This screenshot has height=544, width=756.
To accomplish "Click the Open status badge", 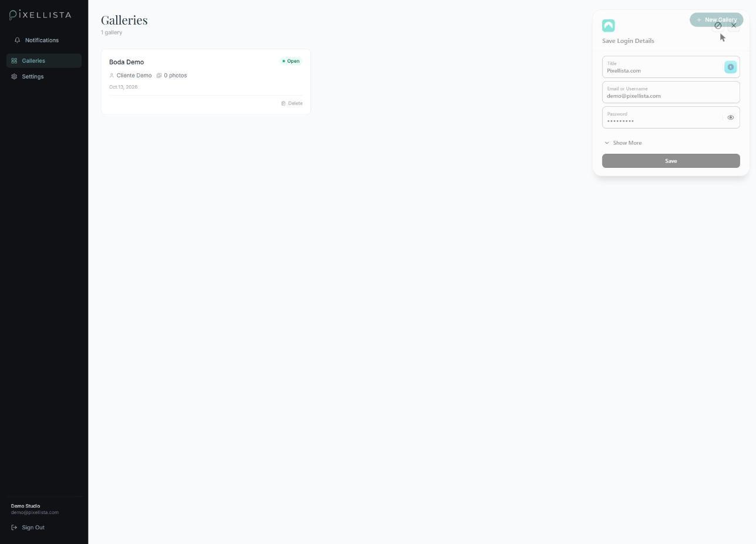I will [x=291, y=61].
